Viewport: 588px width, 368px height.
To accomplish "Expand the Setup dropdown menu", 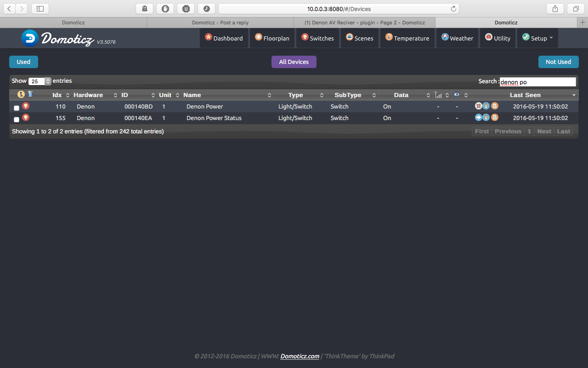I will [537, 38].
